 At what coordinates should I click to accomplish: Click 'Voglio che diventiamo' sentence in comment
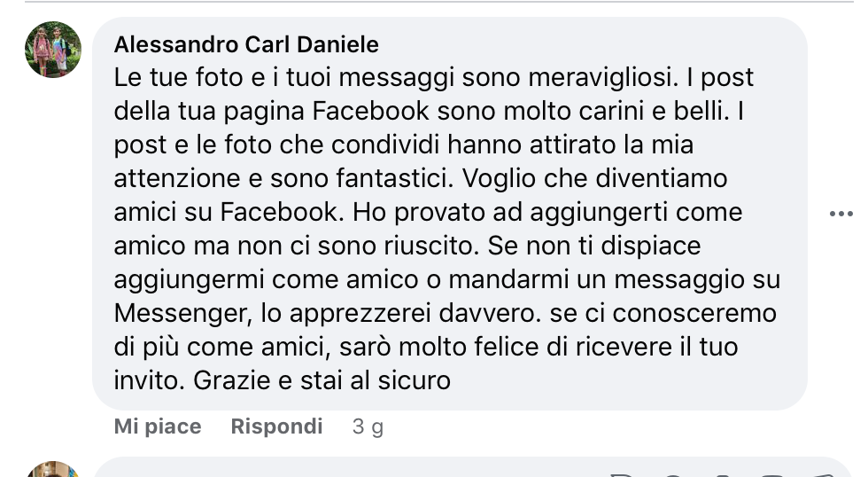[x=594, y=179]
